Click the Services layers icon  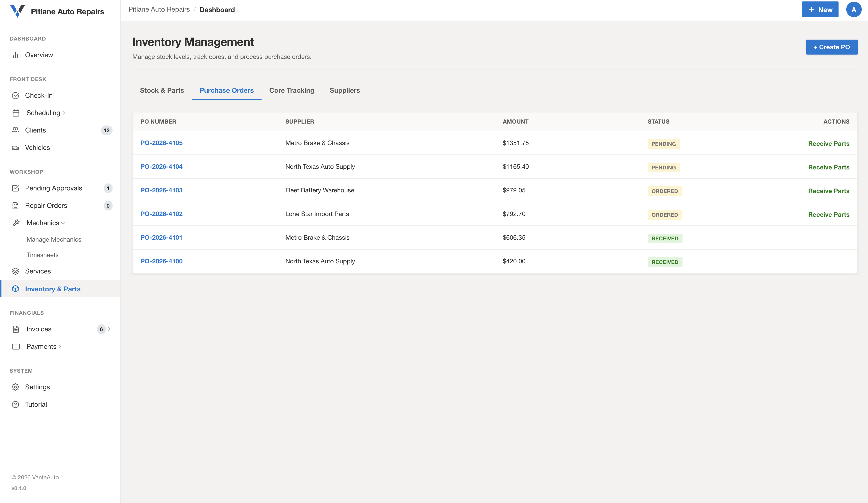click(x=15, y=271)
